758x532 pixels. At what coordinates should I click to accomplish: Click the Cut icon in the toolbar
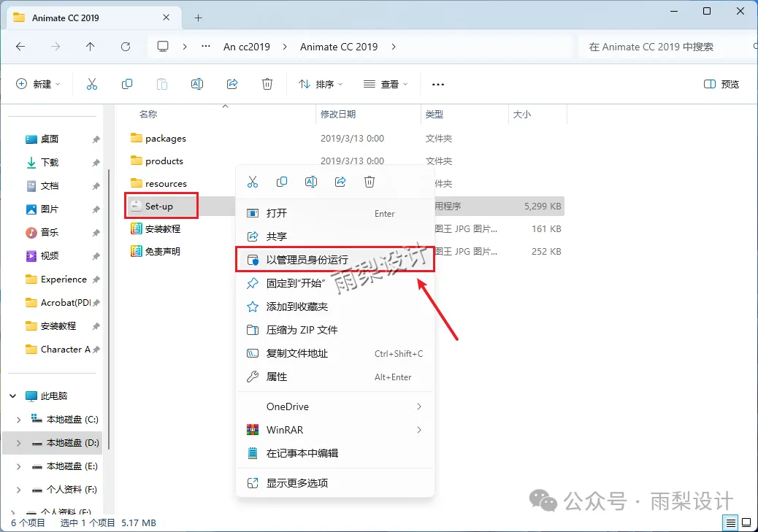point(92,84)
